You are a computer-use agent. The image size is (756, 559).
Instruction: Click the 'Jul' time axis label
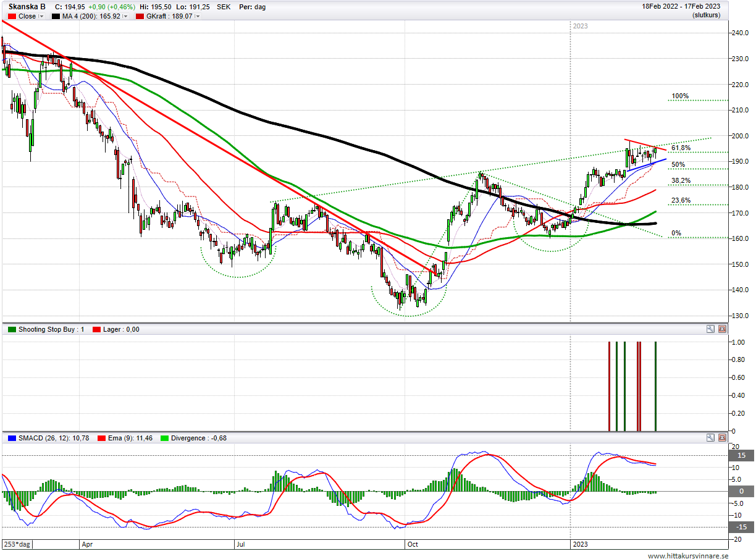click(x=241, y=545)
